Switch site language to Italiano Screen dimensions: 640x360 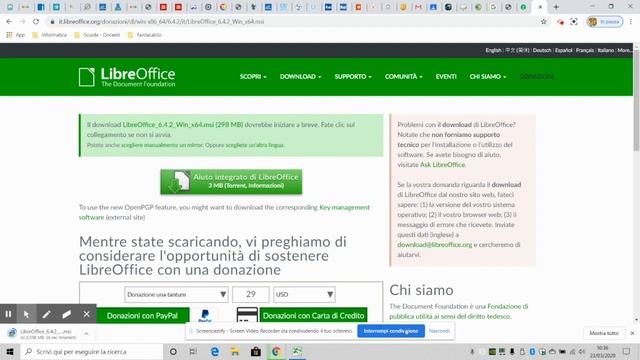pos(606,50)
